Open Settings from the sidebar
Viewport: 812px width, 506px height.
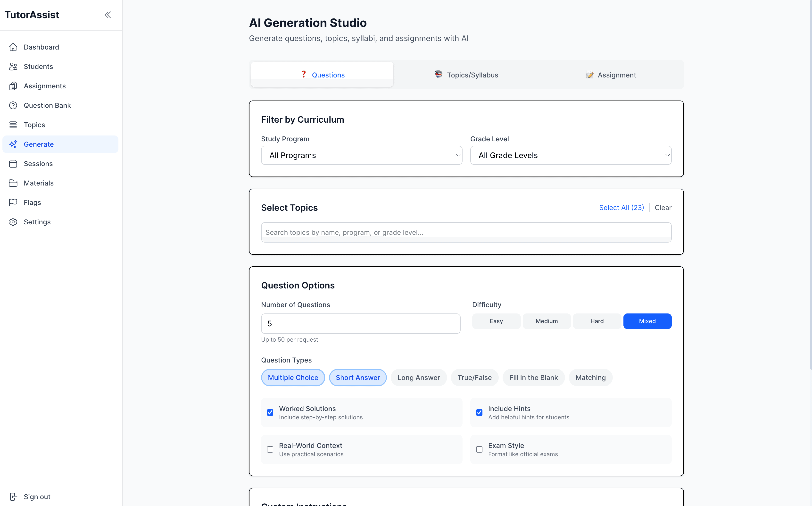pos(60,222)
